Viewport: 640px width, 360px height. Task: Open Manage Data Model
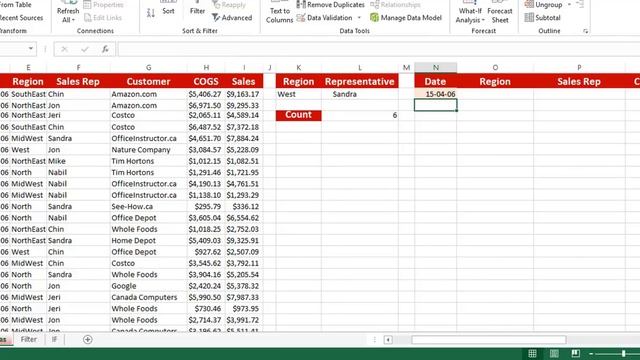point(406,18)
